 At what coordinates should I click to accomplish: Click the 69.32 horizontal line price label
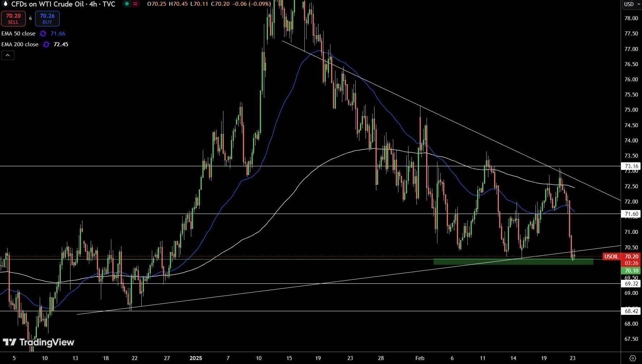(x=631, y=284)
